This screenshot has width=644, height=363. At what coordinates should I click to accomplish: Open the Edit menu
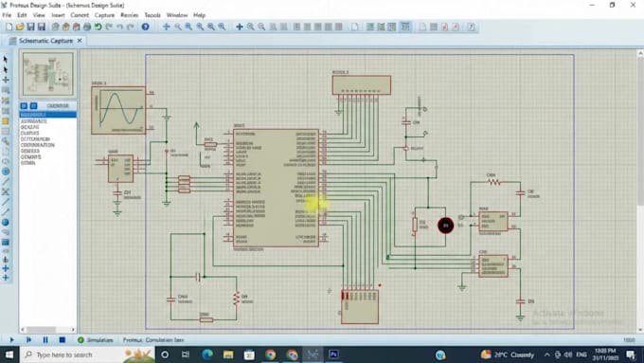22,15
